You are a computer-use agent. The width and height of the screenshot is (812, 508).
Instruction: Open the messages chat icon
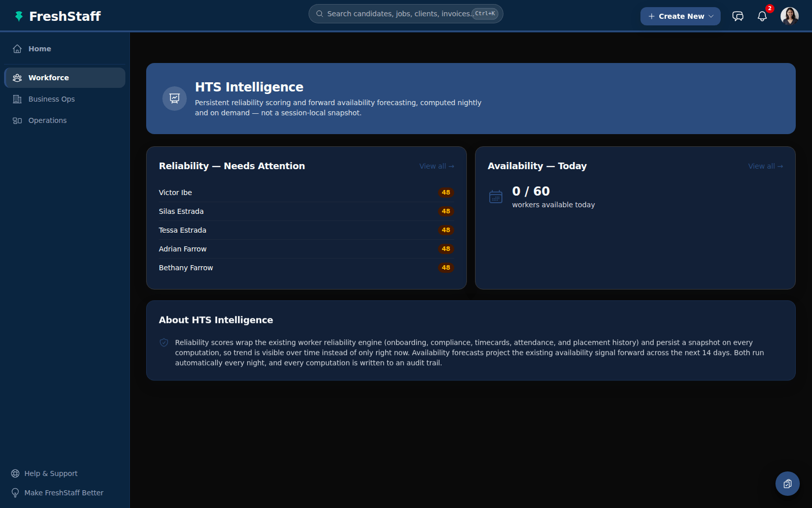(x=738, y=16)
